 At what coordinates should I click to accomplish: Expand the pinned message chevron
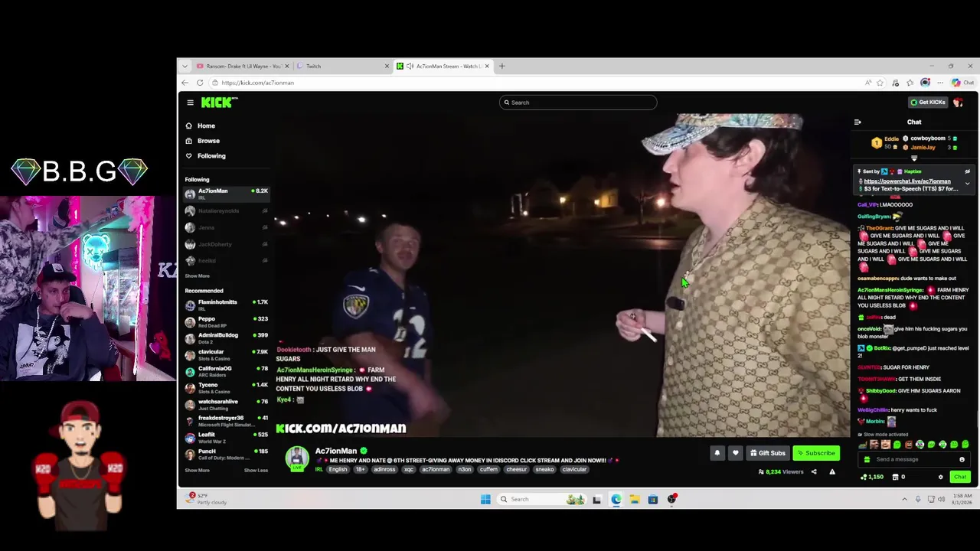click(967, 184)
